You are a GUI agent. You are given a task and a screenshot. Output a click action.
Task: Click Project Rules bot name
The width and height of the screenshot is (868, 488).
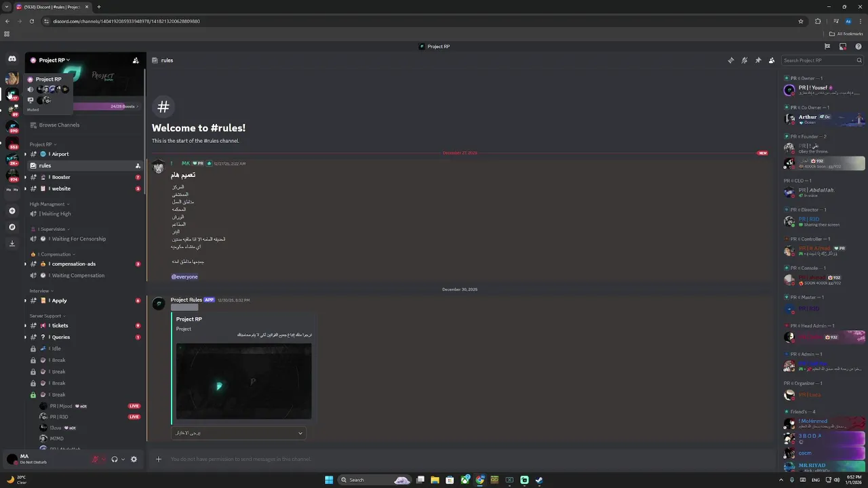pyautogui.click(x=186, y=300)
